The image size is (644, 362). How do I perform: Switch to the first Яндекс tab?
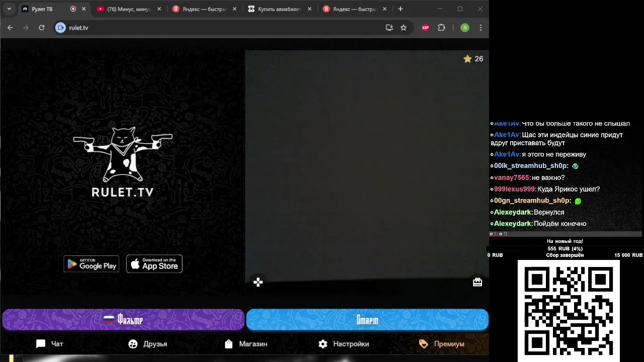(x=205, y=9)
